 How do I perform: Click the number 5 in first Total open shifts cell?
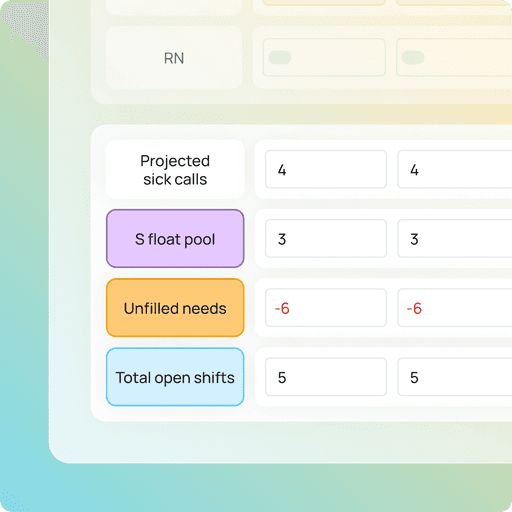(x=282, y=378)
